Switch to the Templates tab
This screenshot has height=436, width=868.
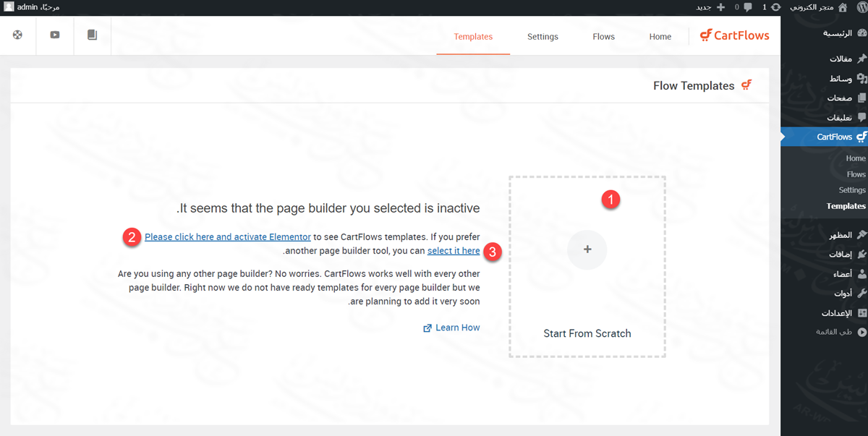[x=473, y=36]
